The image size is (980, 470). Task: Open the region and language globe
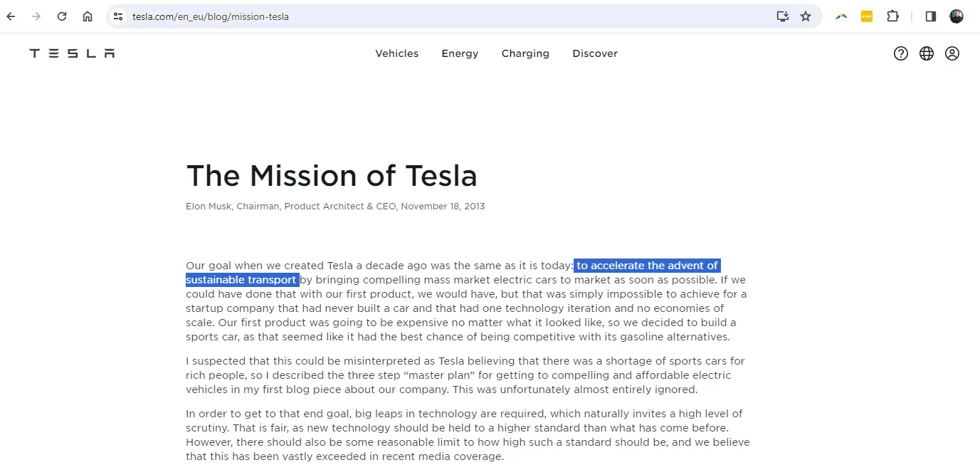click(927, 53)
